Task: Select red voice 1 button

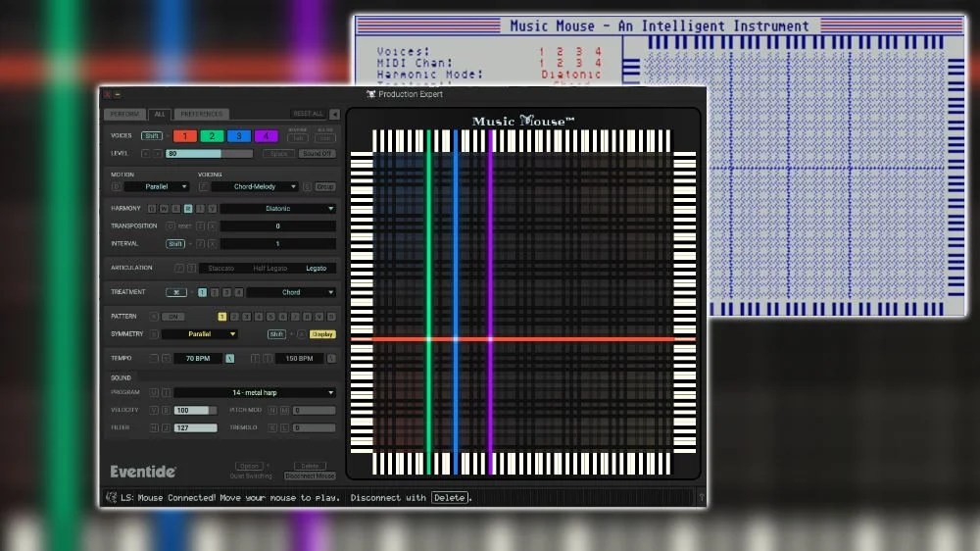Action: 184,136
